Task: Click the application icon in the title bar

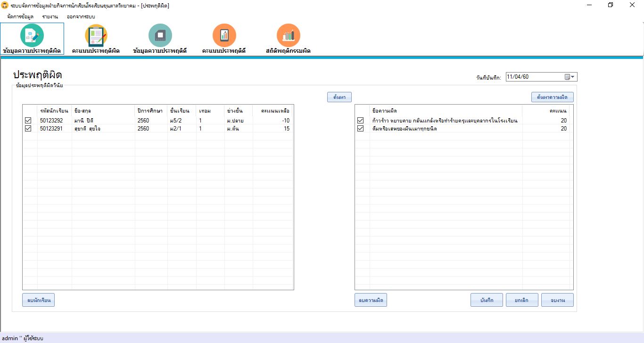Action: click(5, 5)
